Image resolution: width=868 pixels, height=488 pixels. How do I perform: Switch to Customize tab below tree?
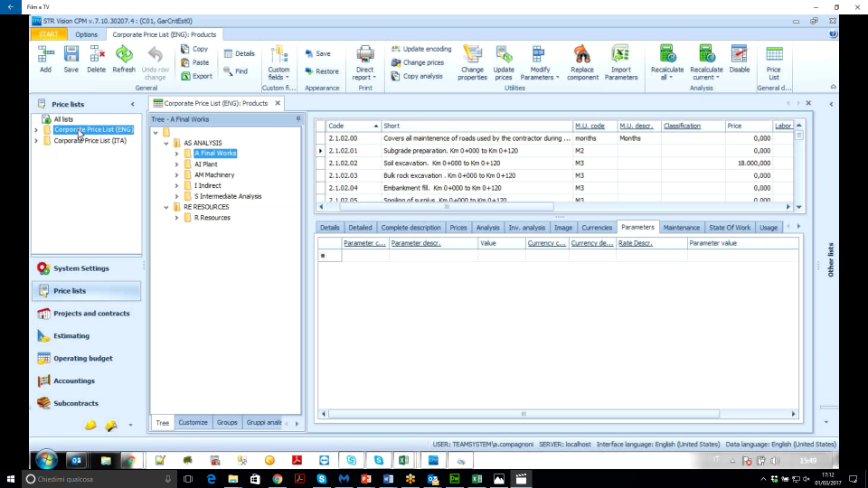pos(193,422)
